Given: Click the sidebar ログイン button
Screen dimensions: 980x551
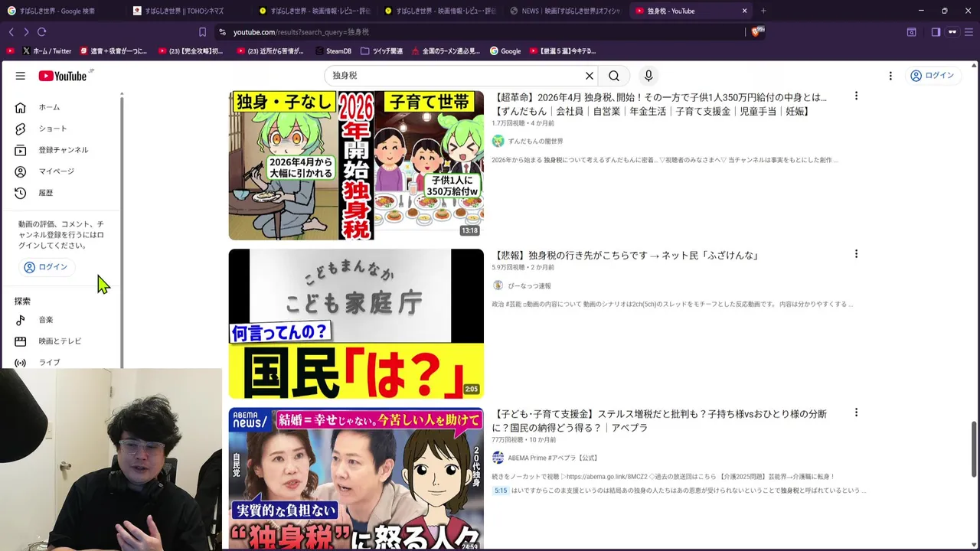Looking at the screenshot, I should coord(46,267).
